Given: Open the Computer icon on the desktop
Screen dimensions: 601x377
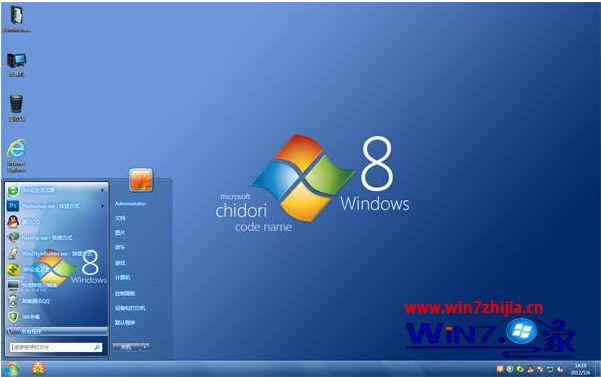Looking at the screenshot, I should [16, 64].
